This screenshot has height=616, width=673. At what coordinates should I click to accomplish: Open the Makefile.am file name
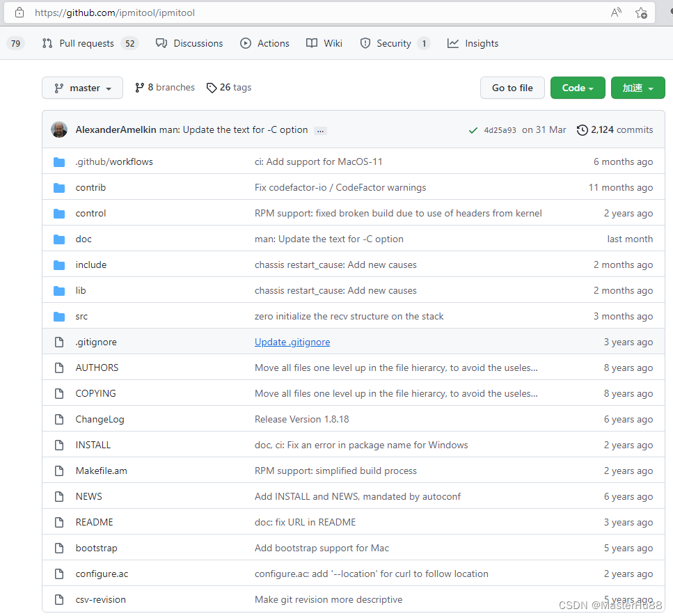point(102,471)
